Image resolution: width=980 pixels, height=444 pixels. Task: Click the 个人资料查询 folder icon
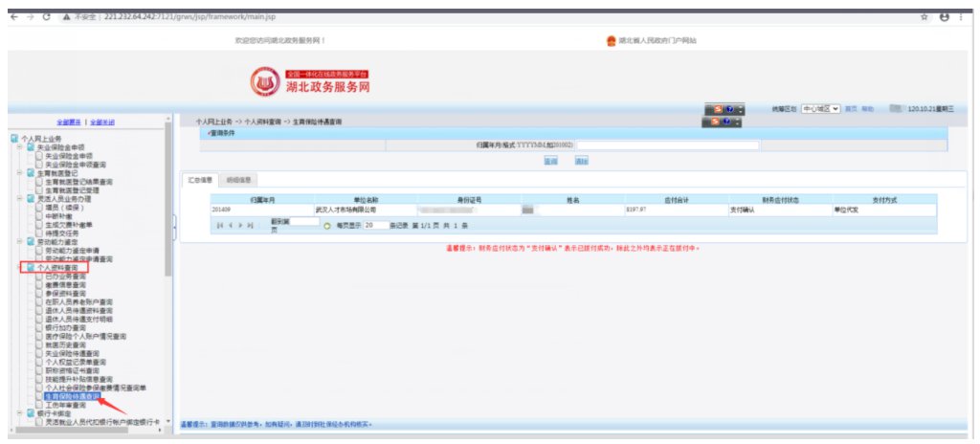[31, 267]
